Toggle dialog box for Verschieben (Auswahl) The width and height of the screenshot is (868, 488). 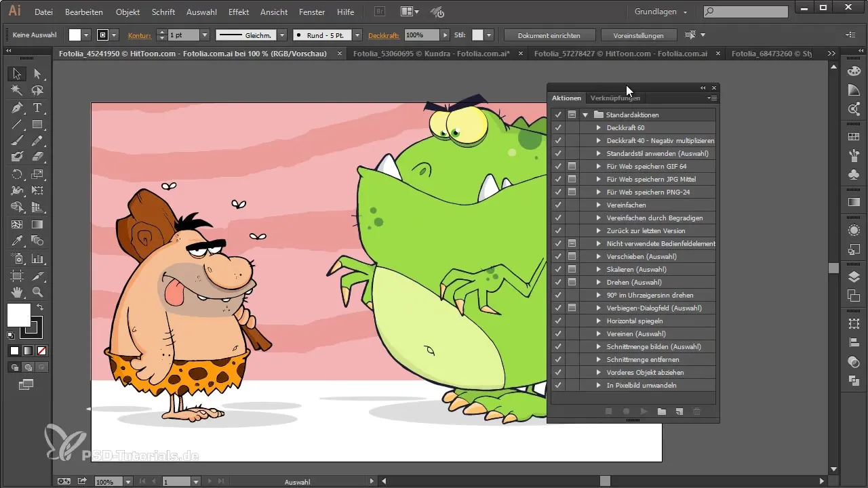point(572,256)
